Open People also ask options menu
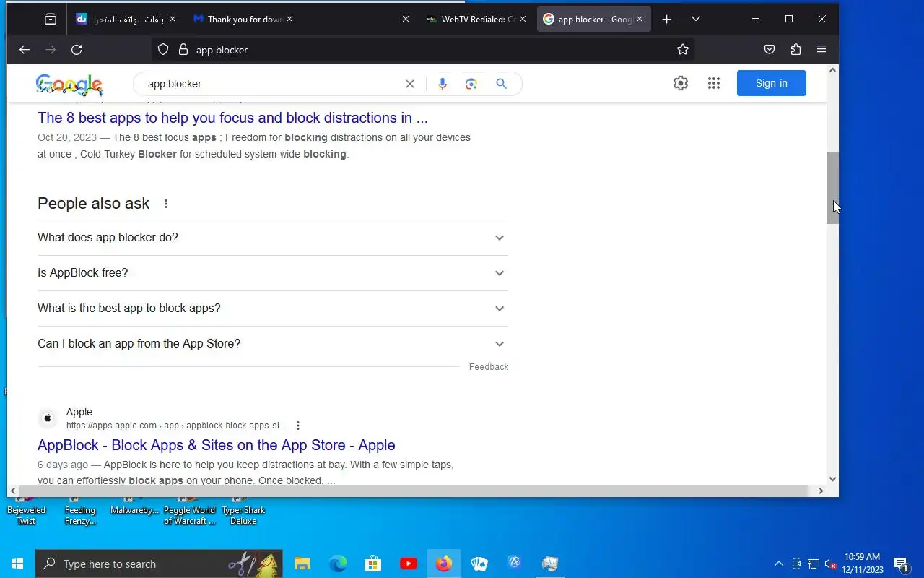This screenshot has height=578, width=924. (x=166, y=204)
